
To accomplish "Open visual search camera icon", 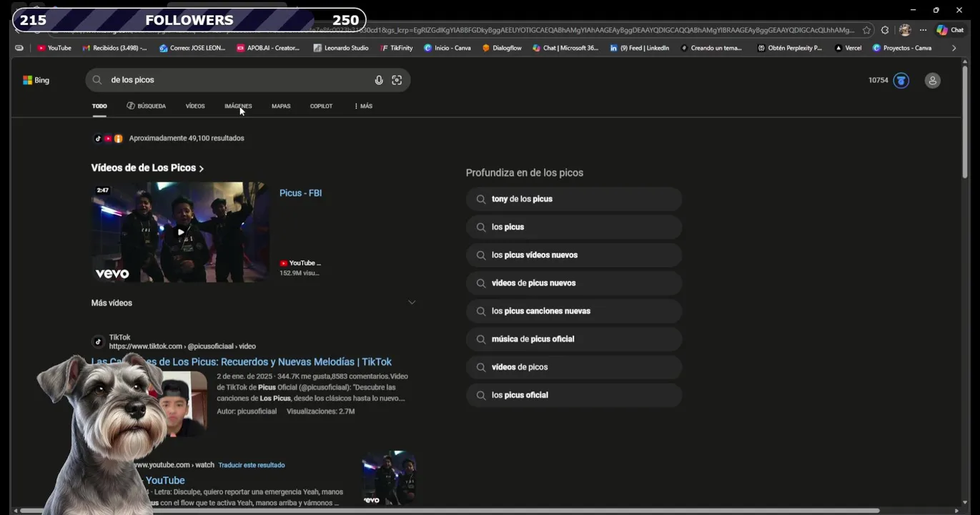I will pyautogui.click(x=397, y=80).
